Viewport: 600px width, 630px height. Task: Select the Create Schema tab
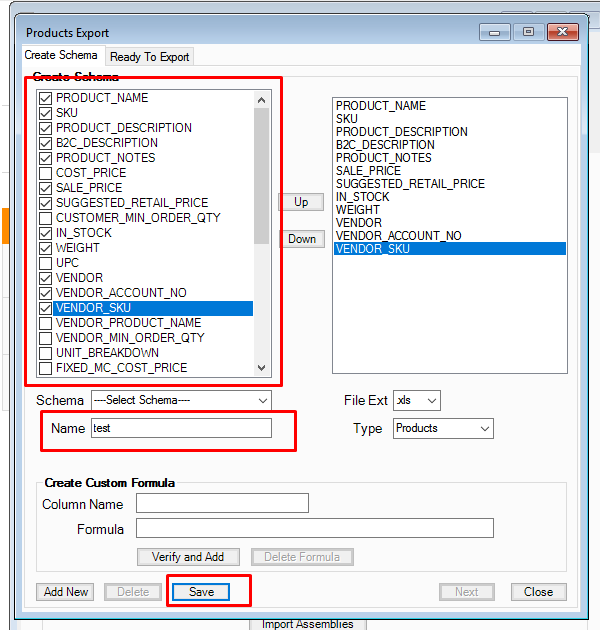click(x=61, y=56)
